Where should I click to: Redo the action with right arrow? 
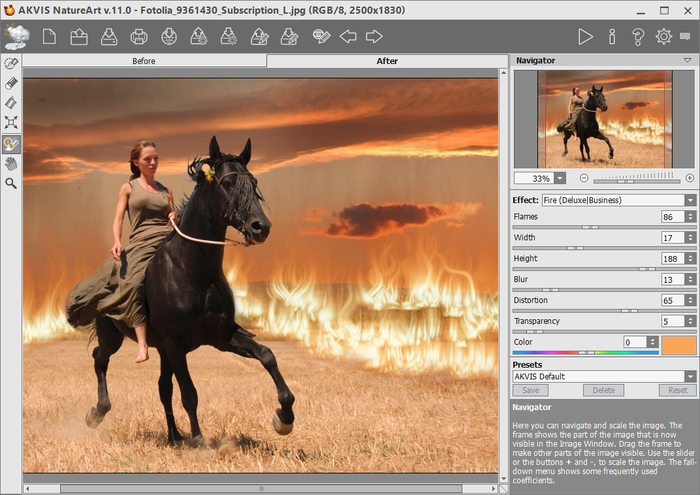(x=374, y=37)
